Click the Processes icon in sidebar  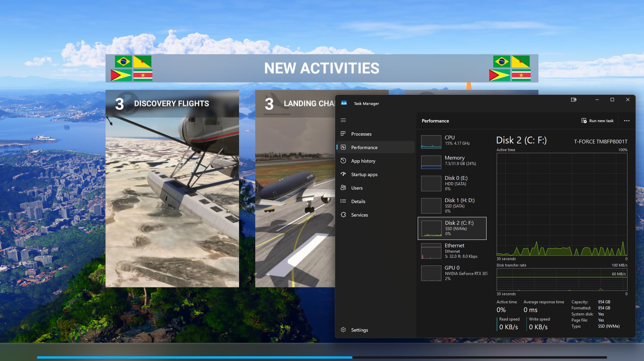[x=343, y=134]
